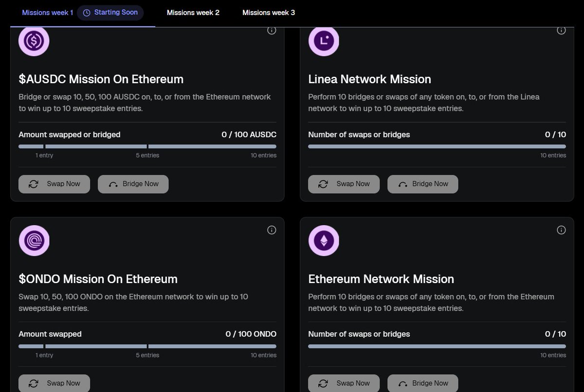The width and height of the screenshot is (584, 392).
Task: Open the Ethereum Network mission info icon
Action: tap(561, 230)
